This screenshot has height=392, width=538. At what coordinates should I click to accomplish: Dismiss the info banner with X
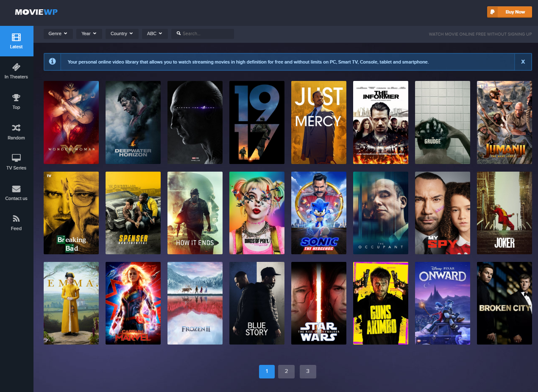523,62
